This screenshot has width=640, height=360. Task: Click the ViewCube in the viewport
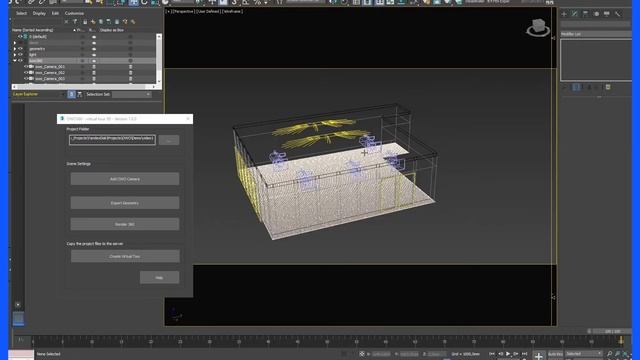coord(538,27)
